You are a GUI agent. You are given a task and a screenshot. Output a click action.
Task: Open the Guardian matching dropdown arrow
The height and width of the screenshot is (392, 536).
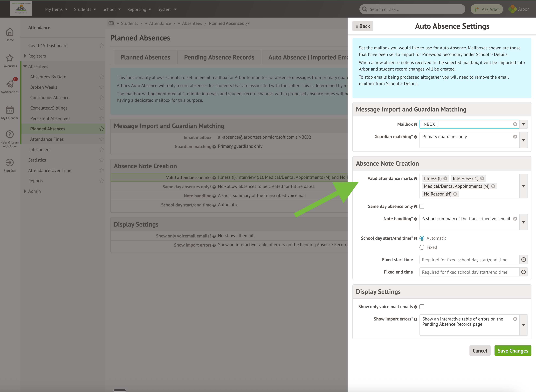tap(523, 140)
